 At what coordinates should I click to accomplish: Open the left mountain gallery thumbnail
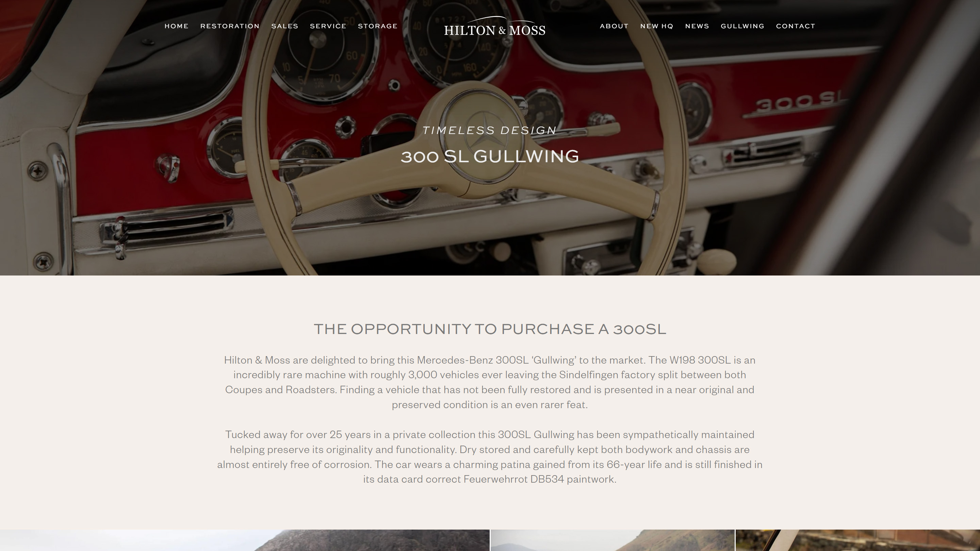click(x=245, y=540)
